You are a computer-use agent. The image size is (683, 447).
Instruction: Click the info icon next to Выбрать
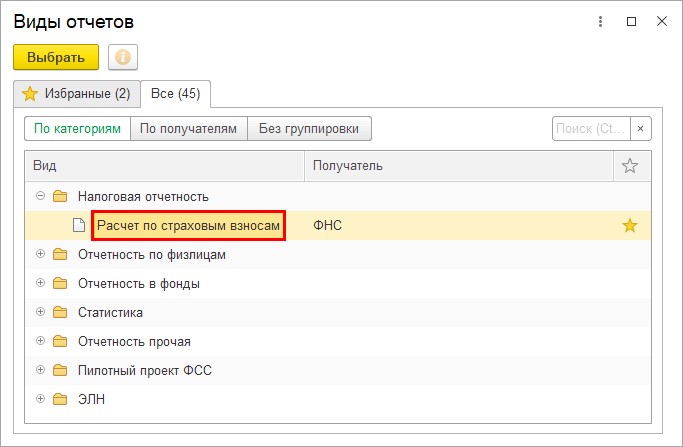click(x=123, y=57)
